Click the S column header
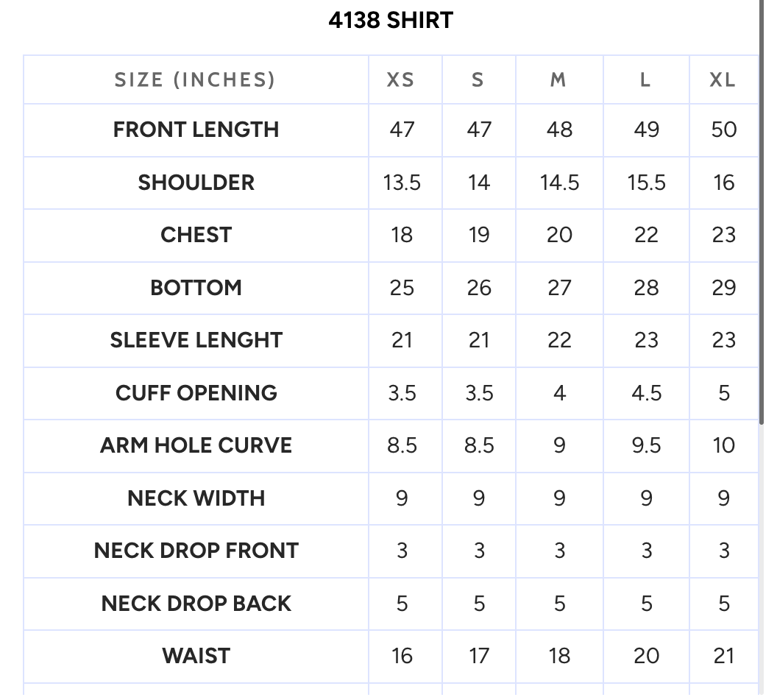 click(478, 79)
